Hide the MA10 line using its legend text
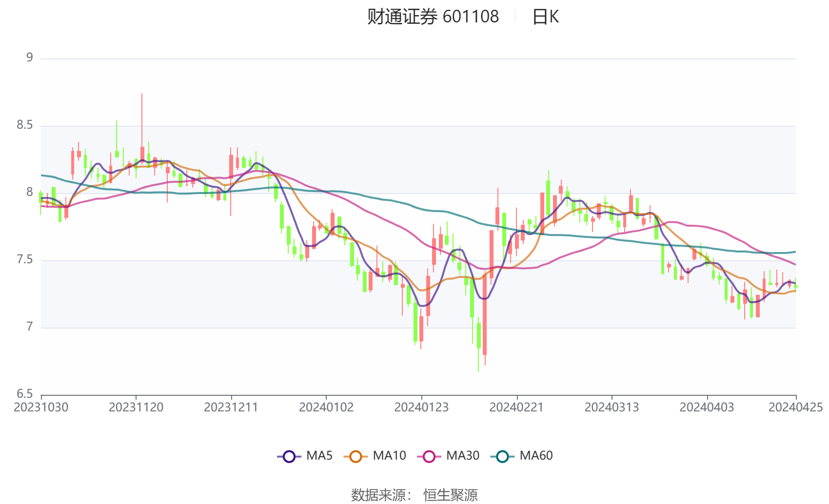The height and width of the screenshot is (504, 829). (389, 456)
